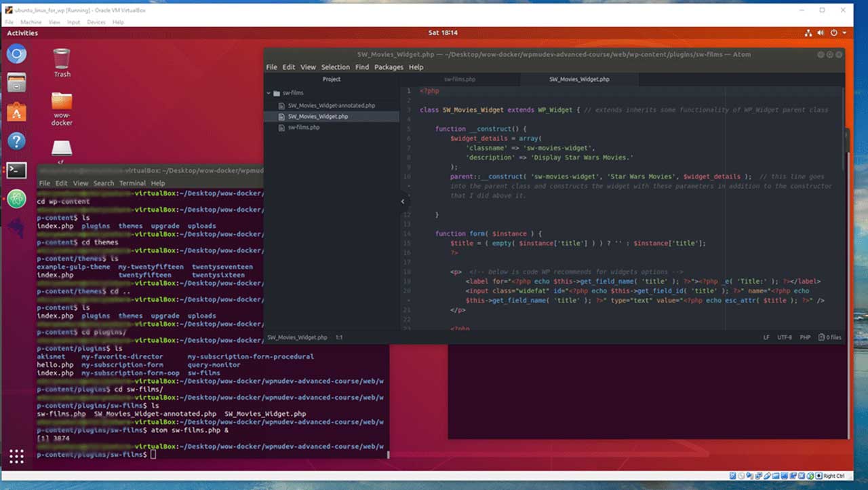Open the Terminal window's Search menu
868x490 pixels.
104,183
